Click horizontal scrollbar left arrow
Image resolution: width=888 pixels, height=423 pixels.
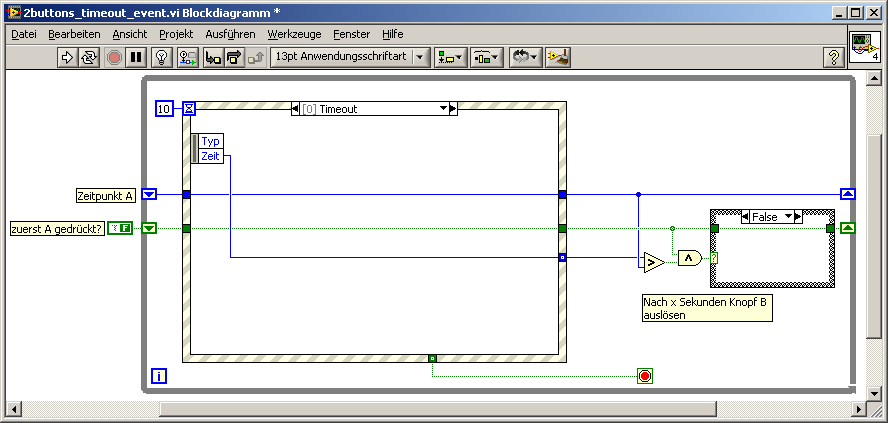click(x=12, y=408)
